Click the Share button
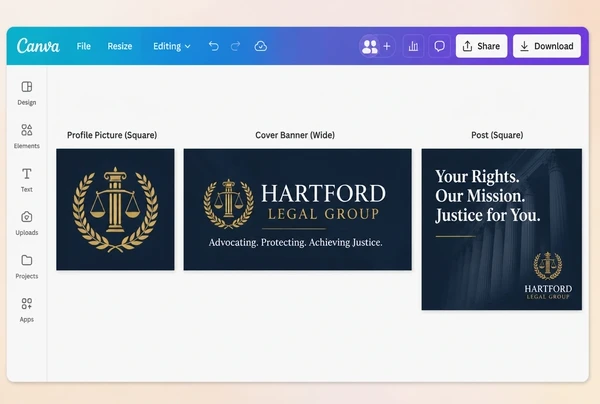 (481, 46)
